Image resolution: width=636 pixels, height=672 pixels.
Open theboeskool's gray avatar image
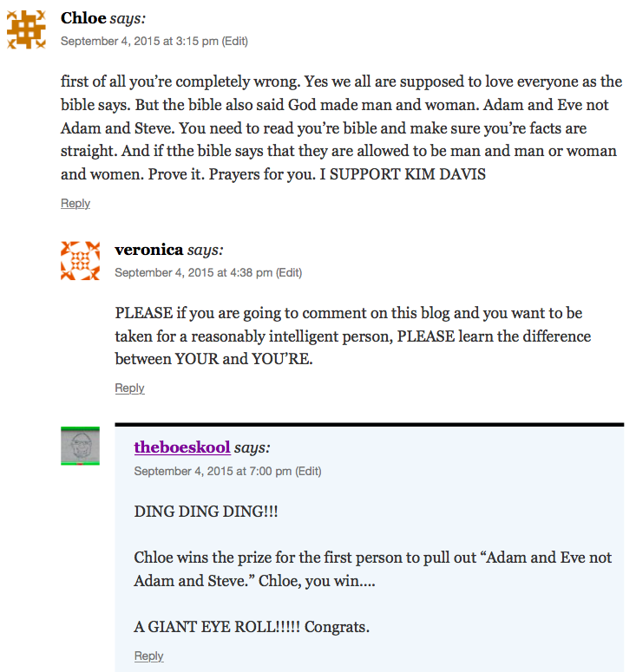[80, 446]
